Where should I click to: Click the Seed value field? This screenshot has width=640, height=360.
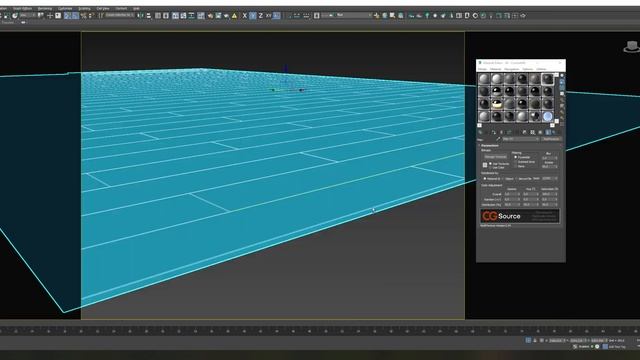tap(549, 178)
